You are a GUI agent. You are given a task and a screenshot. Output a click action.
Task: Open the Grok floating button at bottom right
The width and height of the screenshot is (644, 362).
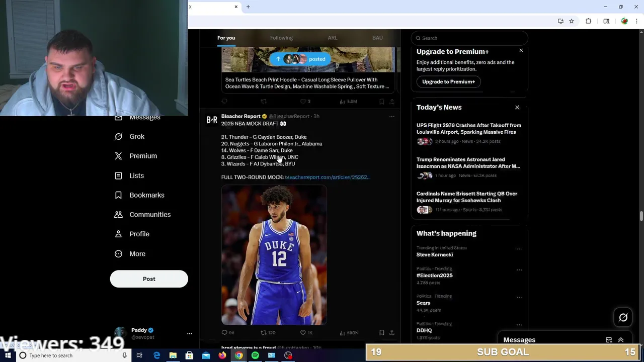623,317
